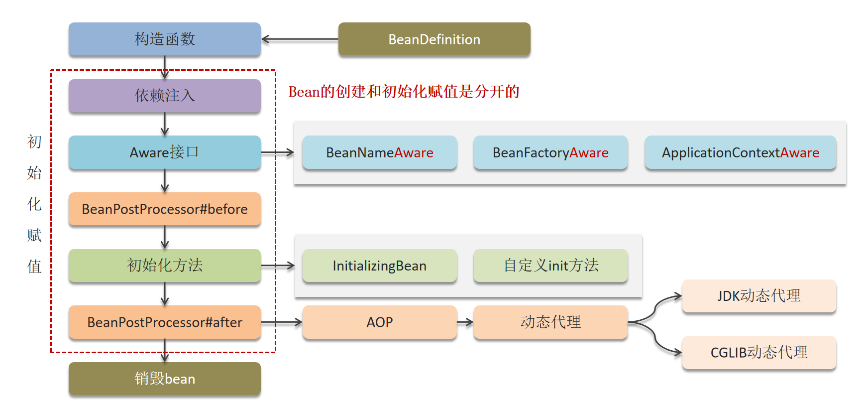Viewport: 868px width, 404px height.
Task: Click the BeanNameAware box
Action: coord(379,152)
